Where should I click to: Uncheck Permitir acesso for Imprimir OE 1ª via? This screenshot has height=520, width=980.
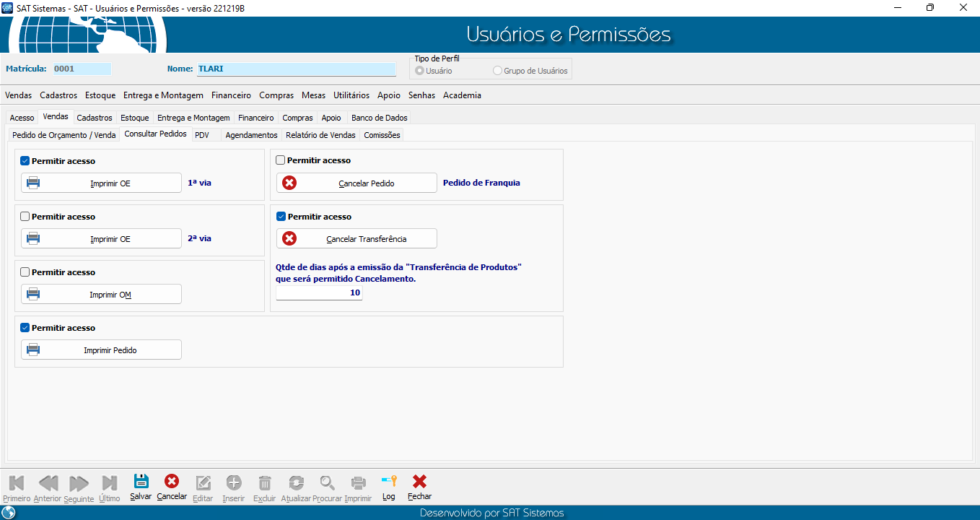coord(25,161)
